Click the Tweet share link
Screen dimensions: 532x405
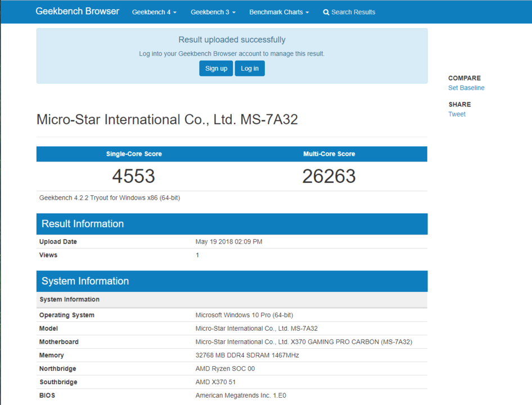coord(457,114)
